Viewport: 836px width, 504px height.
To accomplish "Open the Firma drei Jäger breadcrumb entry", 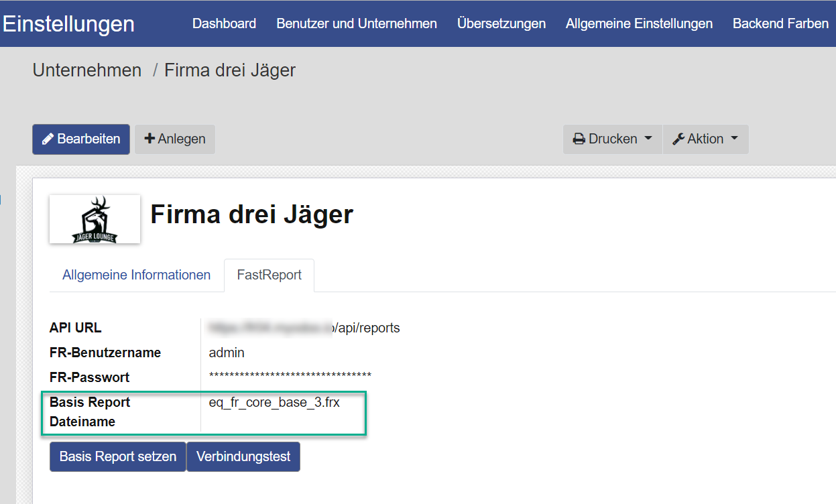I will [229, 70].
